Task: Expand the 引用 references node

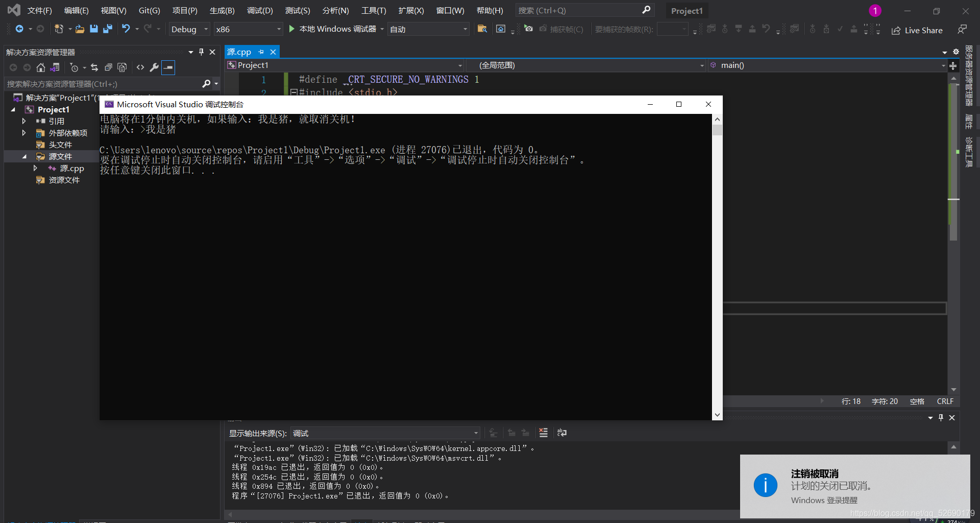Action: [x=23, y=122]
